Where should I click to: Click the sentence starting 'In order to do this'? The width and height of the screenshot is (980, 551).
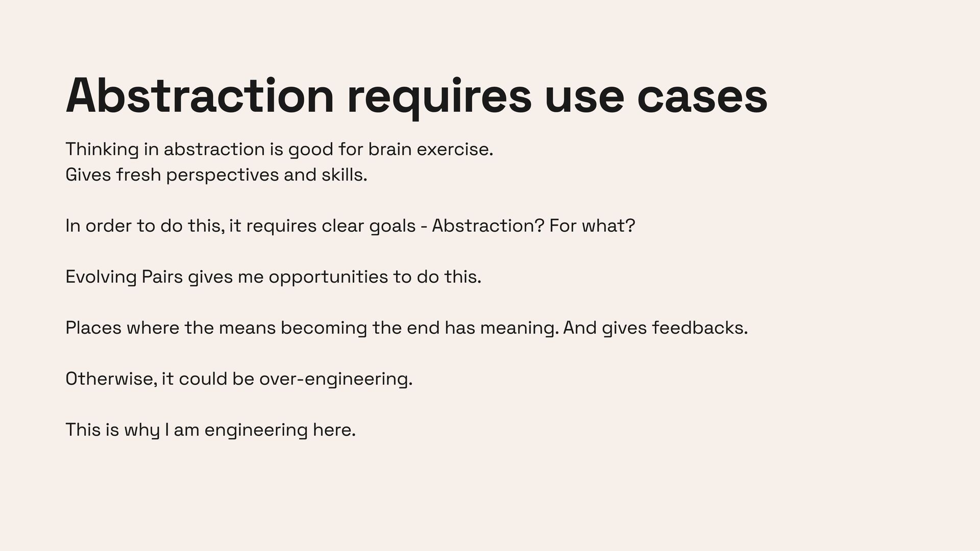click(350, 226)
